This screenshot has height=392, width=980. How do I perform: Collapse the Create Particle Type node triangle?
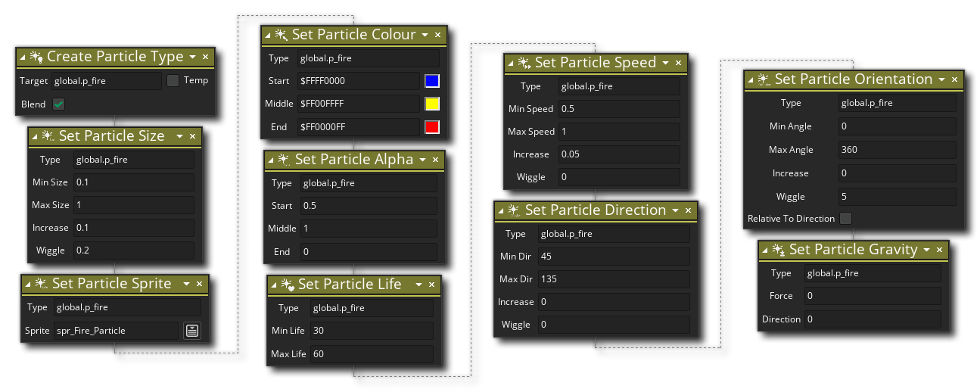(23, 58)
